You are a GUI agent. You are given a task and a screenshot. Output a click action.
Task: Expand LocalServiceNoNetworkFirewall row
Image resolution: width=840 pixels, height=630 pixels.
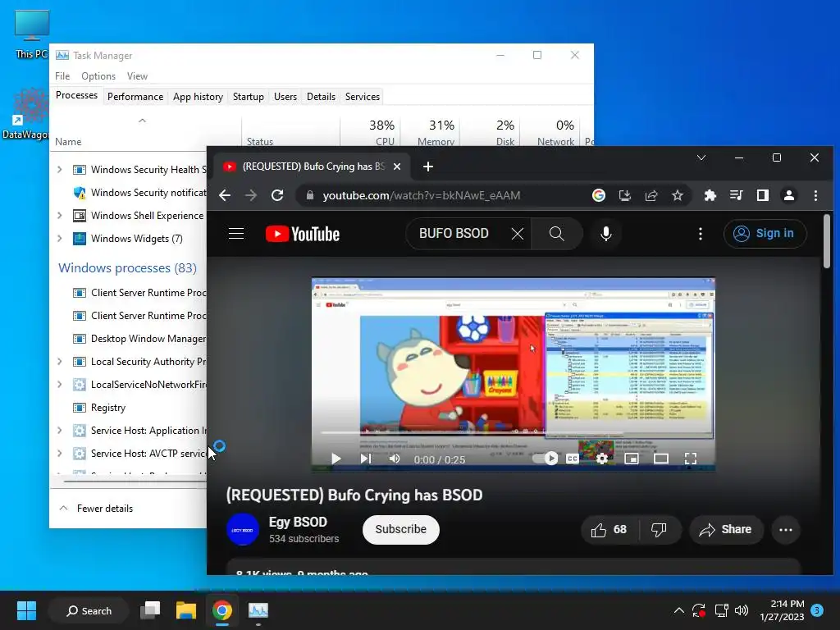pyautogui.click(x=59, y=385)
